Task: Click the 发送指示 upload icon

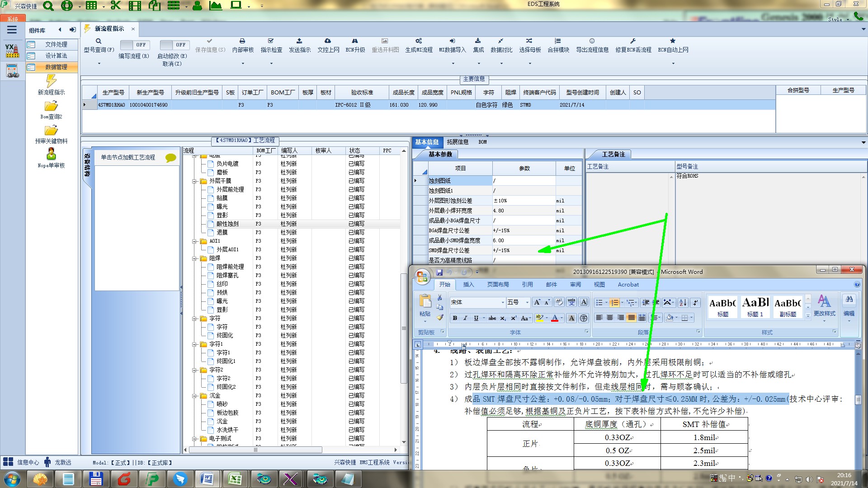Action: point(299,41)
